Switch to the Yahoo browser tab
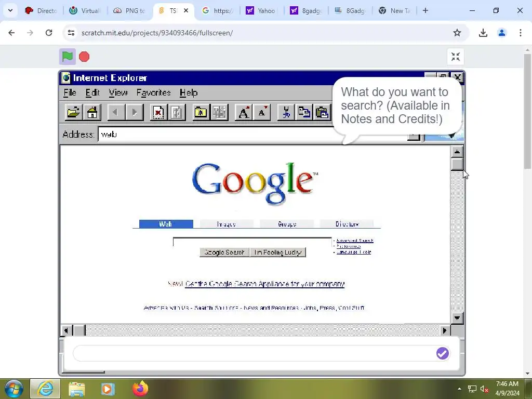This screenshot has width=532, height=399. (x=262, y=10)
